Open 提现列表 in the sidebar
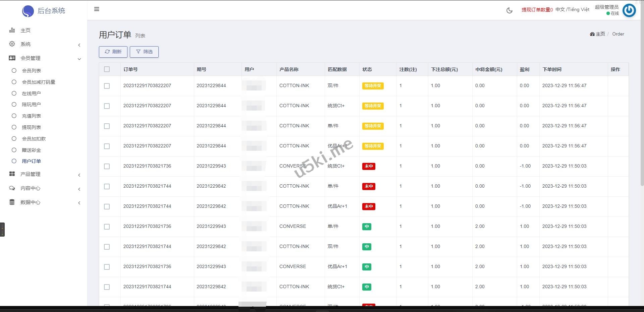The height and width of the screenshot is (312, 644). [x=31, y=127]
